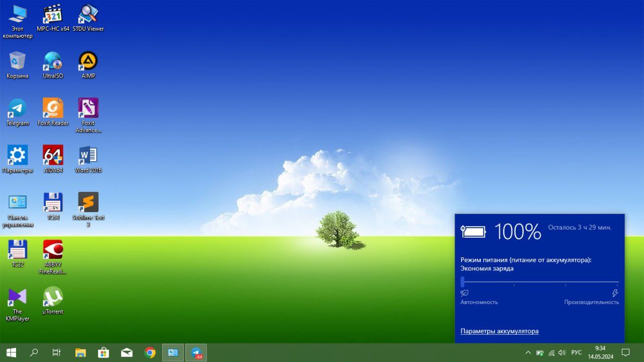
Task: Select the AIMP desktop icon
Action: pos(88,65)
